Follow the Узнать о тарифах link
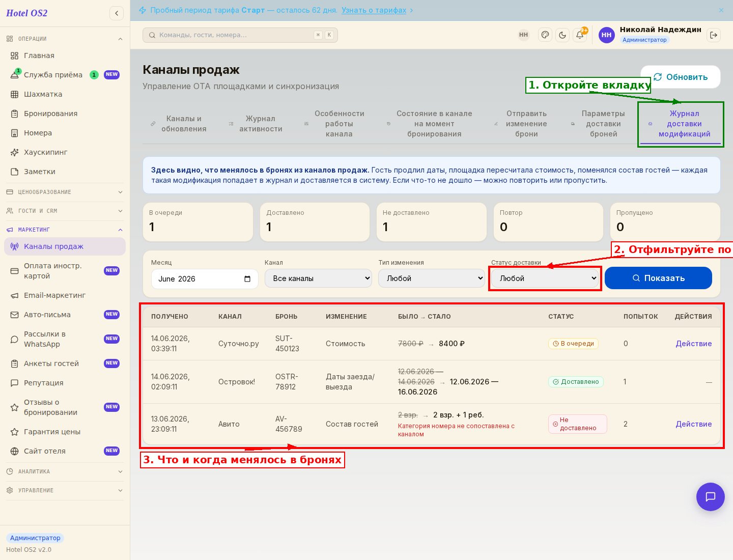Image resolution: width=733 pixels, height=560 pixels. 374,10
